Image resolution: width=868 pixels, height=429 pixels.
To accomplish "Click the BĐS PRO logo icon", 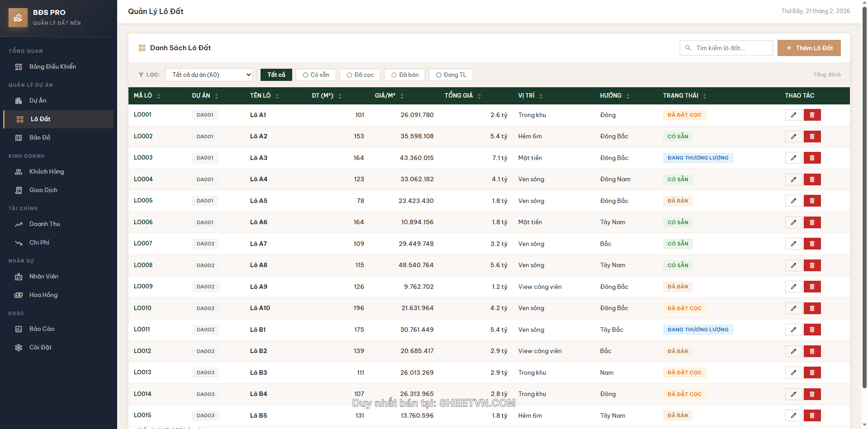I will point(18,18).
